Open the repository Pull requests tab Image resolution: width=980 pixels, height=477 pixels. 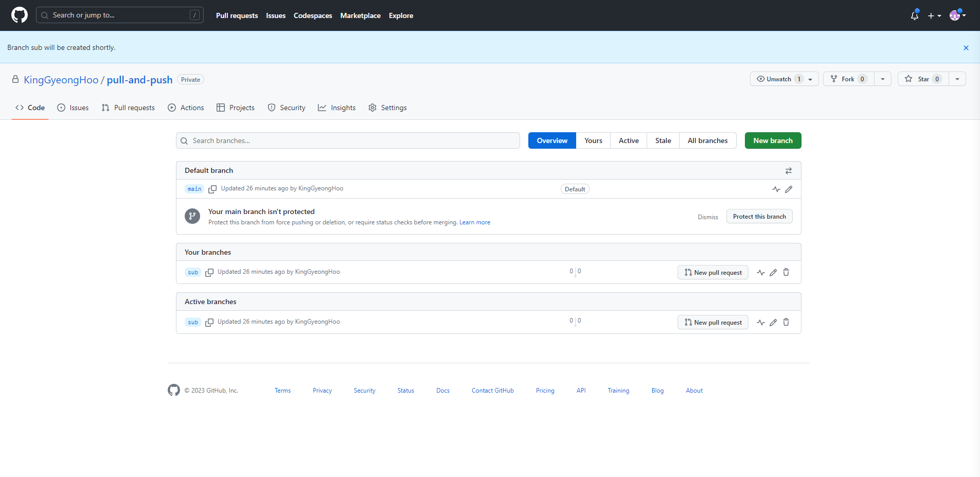pos(128,108)
